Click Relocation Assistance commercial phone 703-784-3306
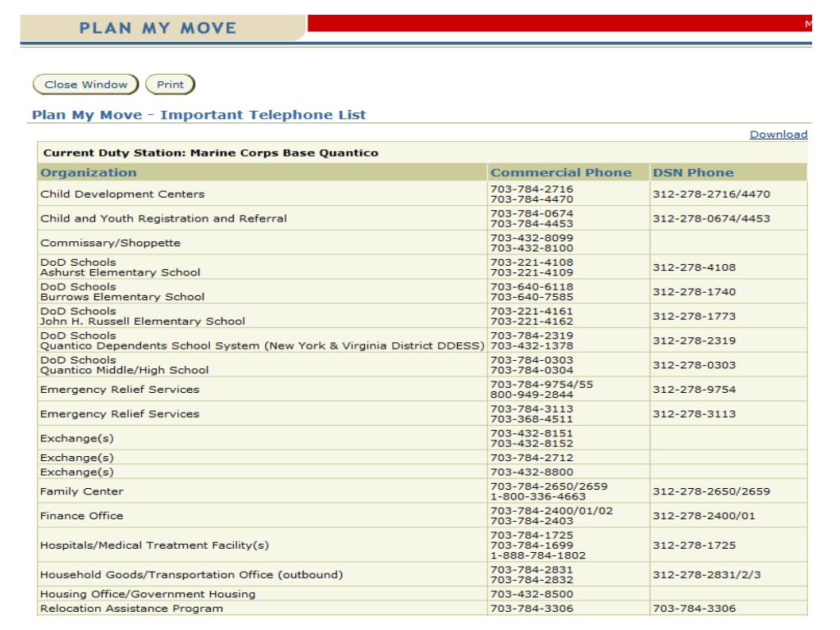This screenshot has height=630, width=840. click(532, 609)
